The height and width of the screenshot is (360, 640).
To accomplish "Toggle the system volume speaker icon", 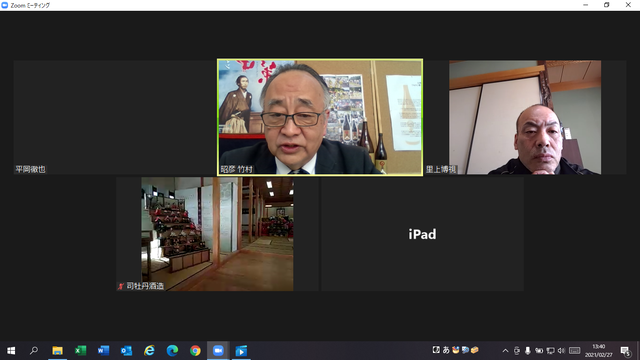I will point(561,351).
